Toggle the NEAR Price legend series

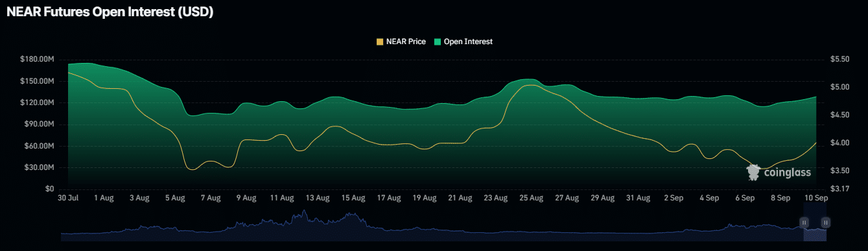[x=401, y=42]
